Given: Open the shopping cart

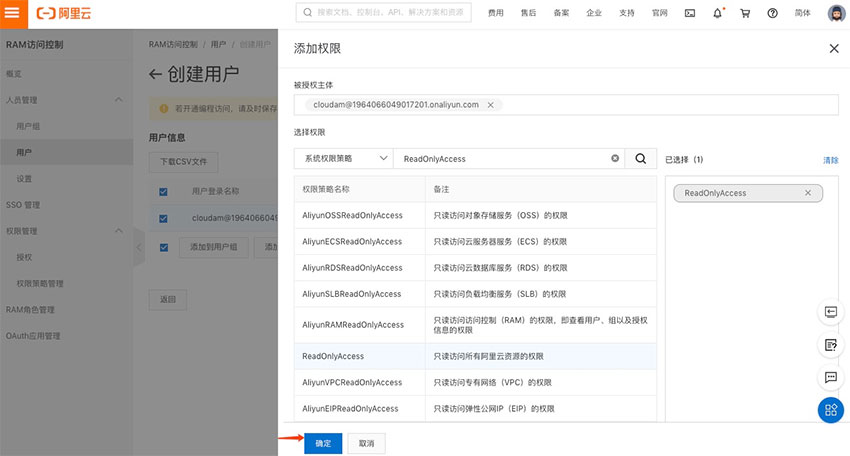Looking at the screenshot, I should [x=745, y=13].
